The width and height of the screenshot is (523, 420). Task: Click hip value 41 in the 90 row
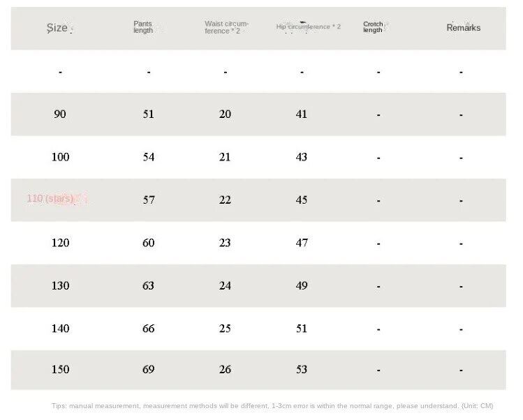pos(301,114)
